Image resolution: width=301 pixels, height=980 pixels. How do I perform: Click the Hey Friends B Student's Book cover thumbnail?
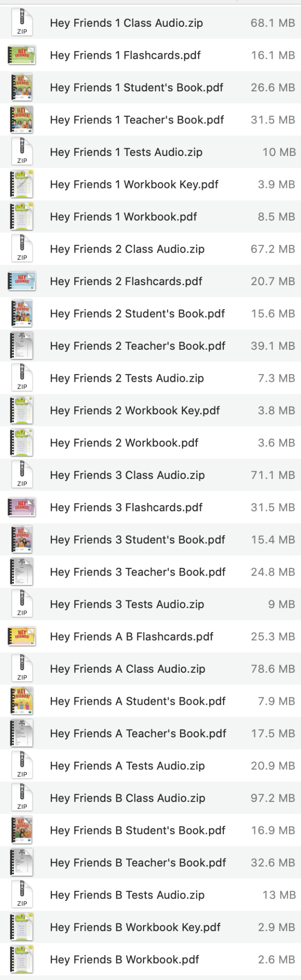(22, 830)
